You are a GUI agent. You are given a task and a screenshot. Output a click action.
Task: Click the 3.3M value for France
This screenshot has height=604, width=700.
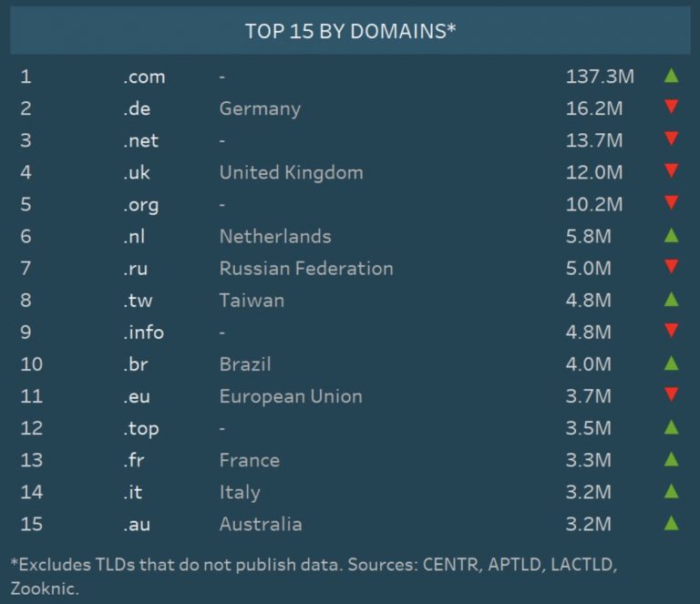point(588,460)
